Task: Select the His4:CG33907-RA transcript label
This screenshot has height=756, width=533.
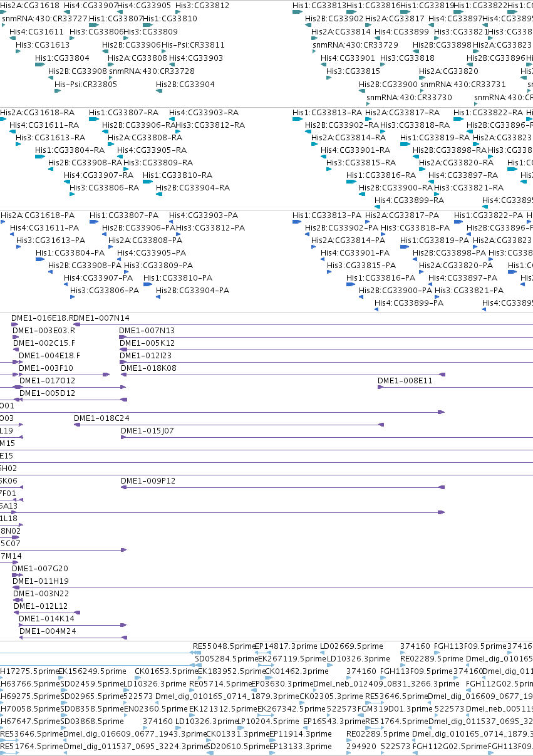Action: [x=98, y=175]
